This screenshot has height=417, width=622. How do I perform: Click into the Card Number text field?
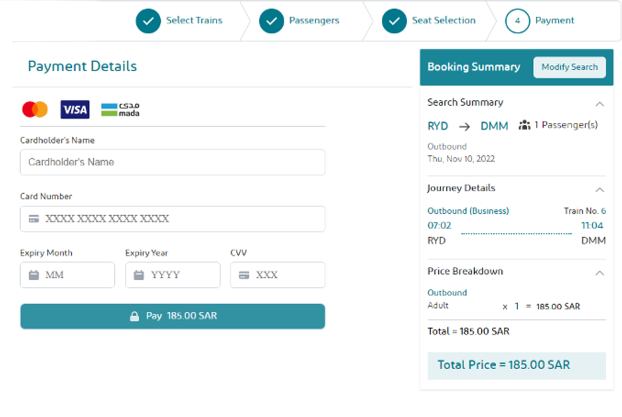pos(180,218)
